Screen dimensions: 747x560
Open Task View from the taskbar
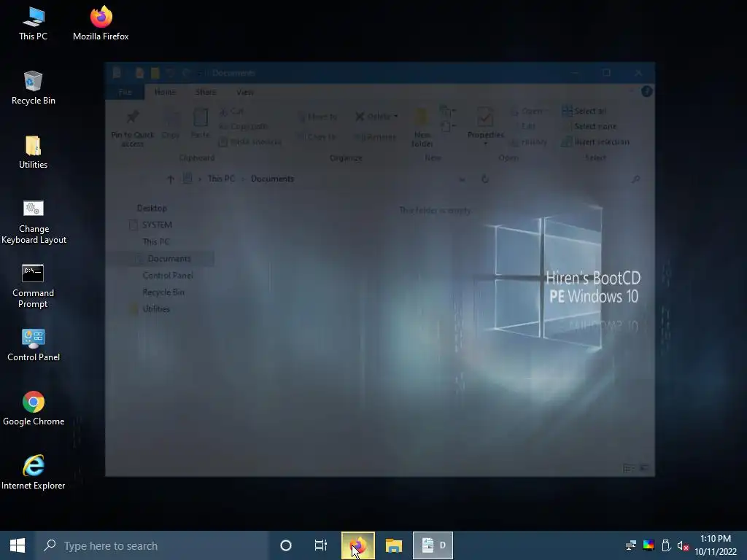pos(321,545)
